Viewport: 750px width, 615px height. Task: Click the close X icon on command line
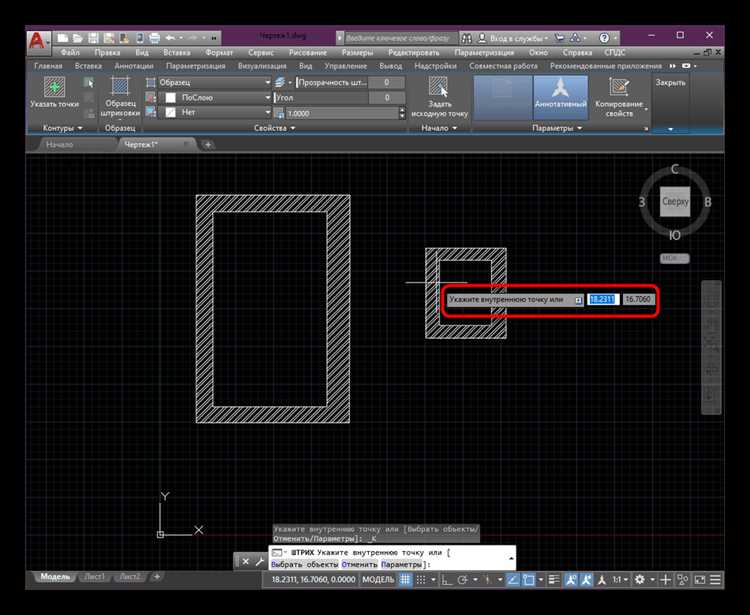245,561
